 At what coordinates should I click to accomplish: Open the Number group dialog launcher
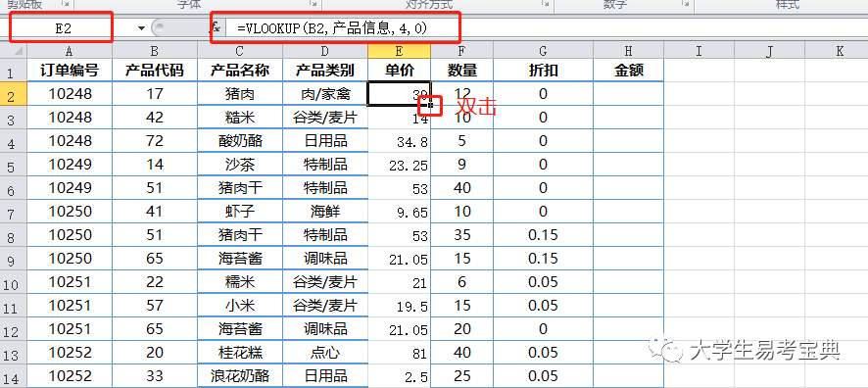[687, 3]
